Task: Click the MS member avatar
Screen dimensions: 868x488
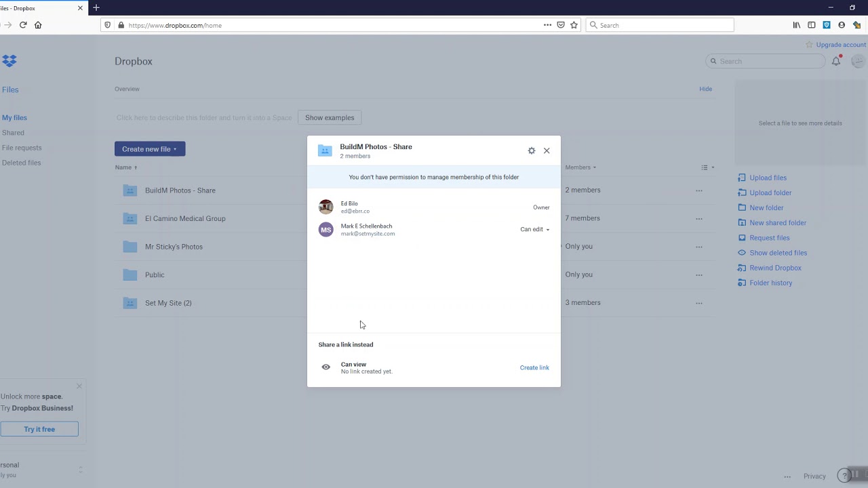Action: pos(326,230)
